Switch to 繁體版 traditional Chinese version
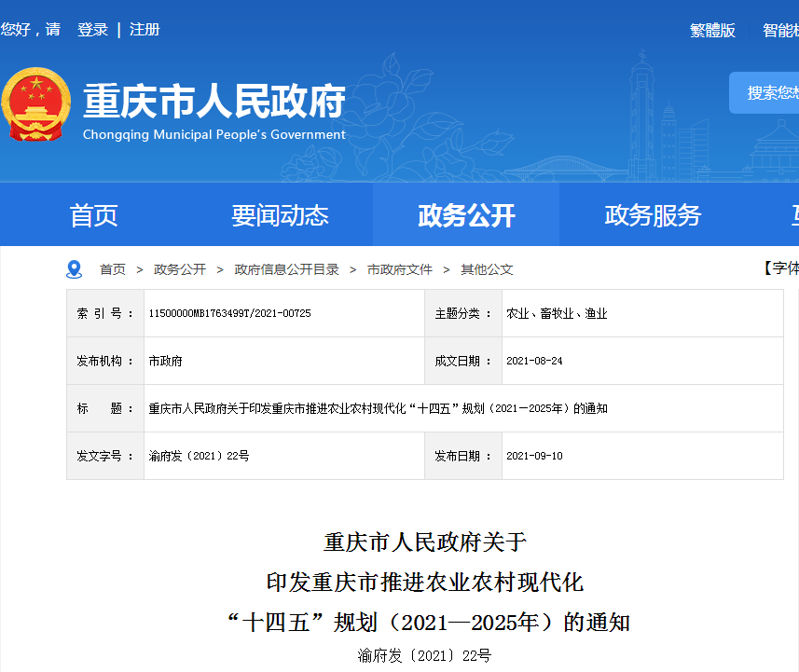The width and height of the screenshot is (799, 672). 711,31
